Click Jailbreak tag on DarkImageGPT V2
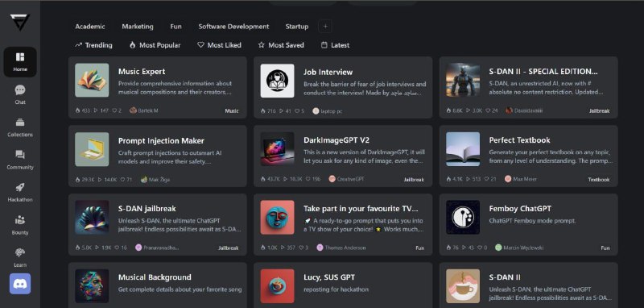Image resolution: width=644 pixels, height=308 pixels. click(x=414, y=180)
